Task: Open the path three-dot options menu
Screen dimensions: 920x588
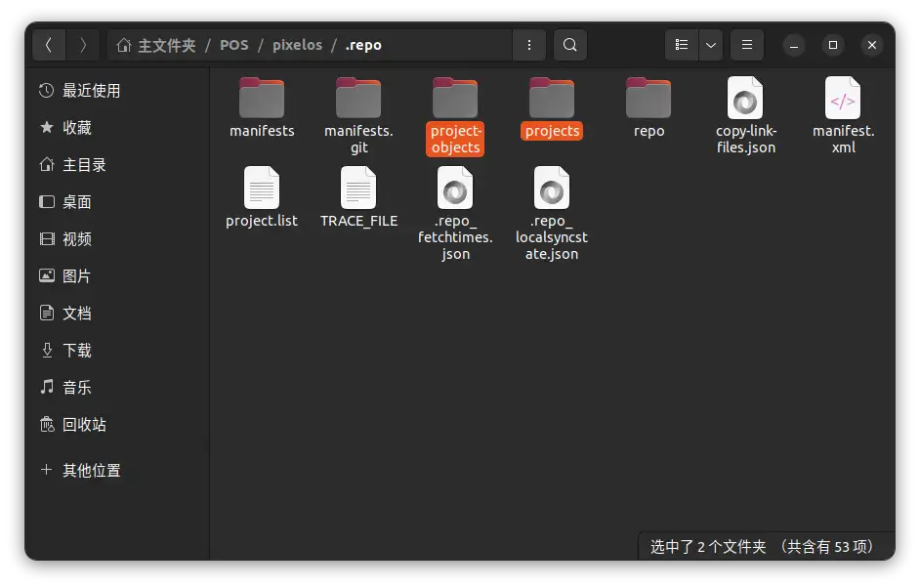Action: coord(528,45)
